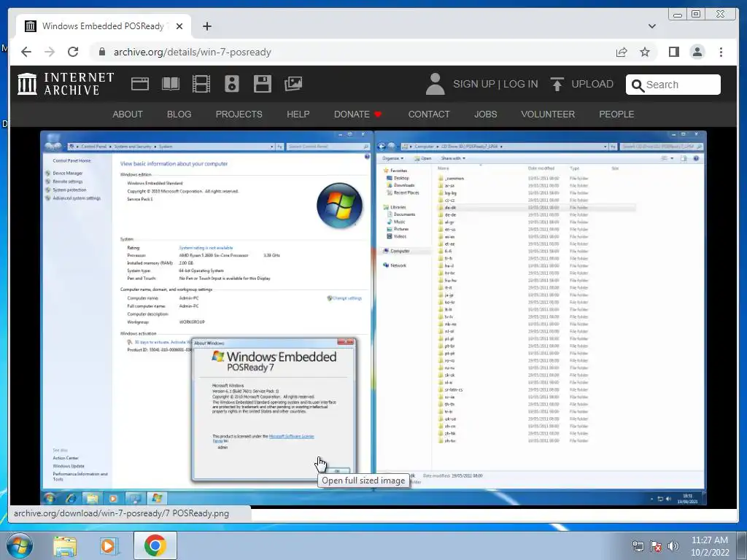
Task: Click the UPLOAD link
Action: 592,84
